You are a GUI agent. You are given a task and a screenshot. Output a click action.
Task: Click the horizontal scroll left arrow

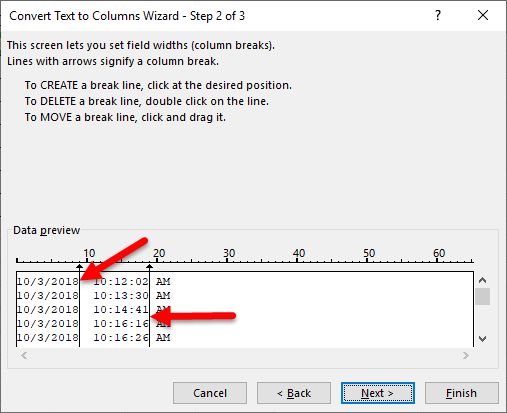tap(24, 355)
